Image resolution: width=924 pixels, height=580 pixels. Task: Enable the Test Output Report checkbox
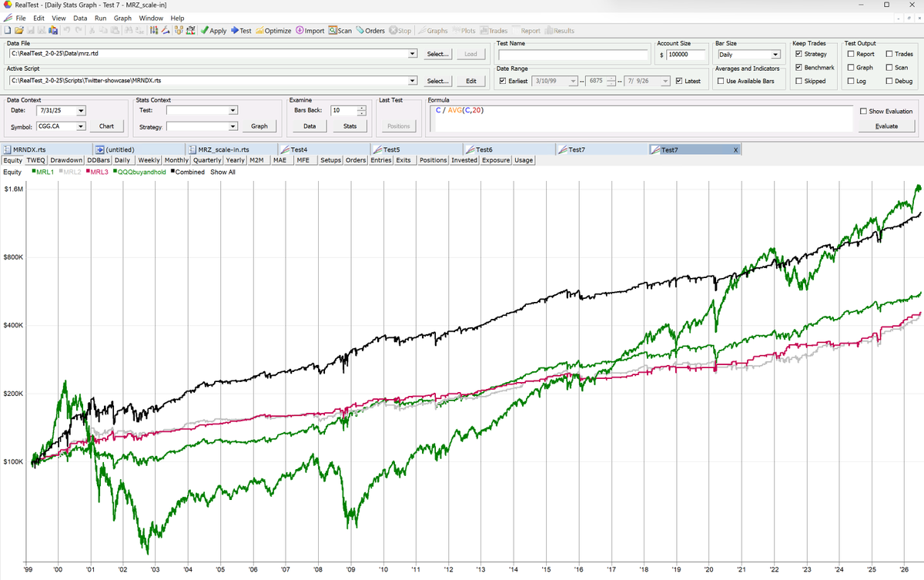point(850,54)
